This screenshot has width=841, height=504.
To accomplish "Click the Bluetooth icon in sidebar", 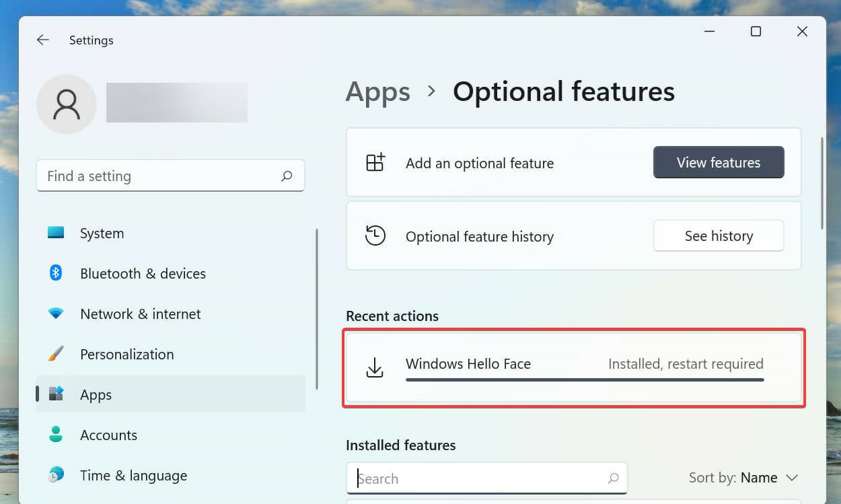I will 56,273.
